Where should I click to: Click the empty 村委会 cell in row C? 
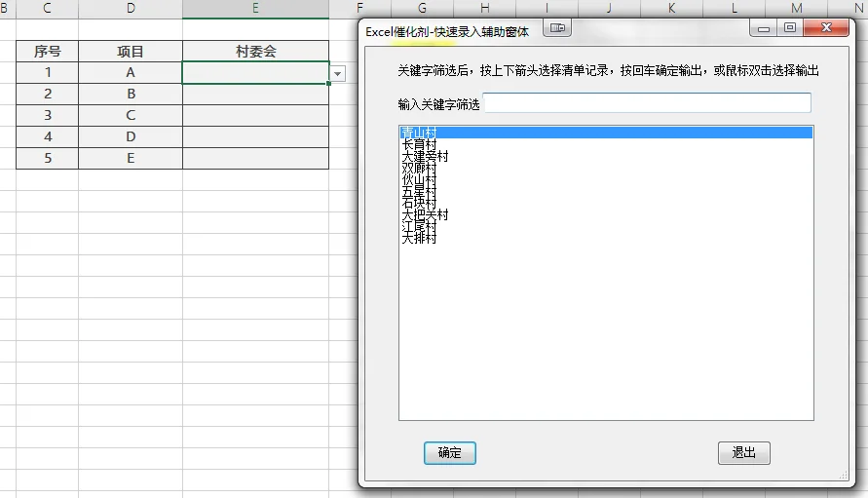[255, 115]
